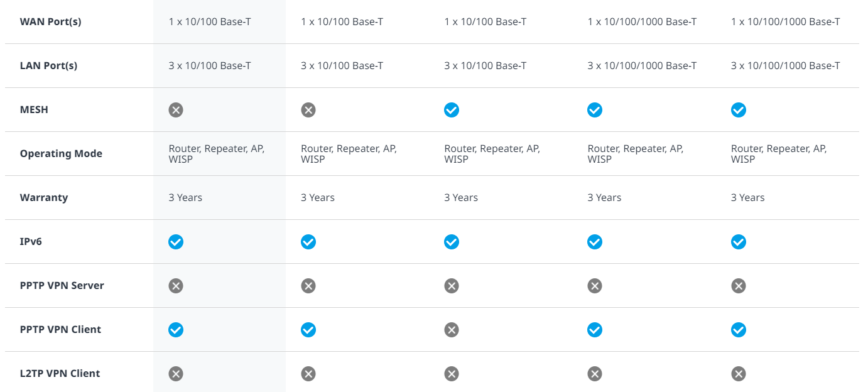The height and width of the screenshot is (392, 868).
Task: Click the Warranty row heading
Action: click(43, 197)
